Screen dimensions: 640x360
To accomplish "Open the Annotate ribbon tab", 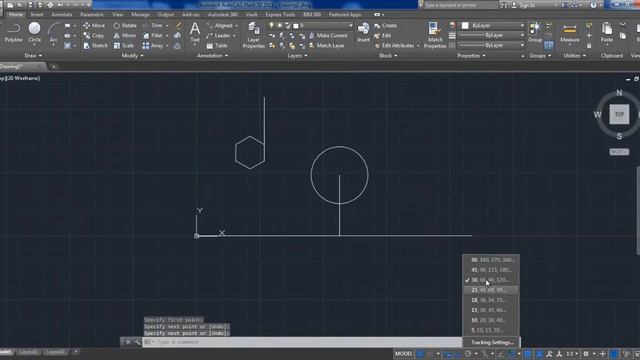I will [x=62, y=14].
